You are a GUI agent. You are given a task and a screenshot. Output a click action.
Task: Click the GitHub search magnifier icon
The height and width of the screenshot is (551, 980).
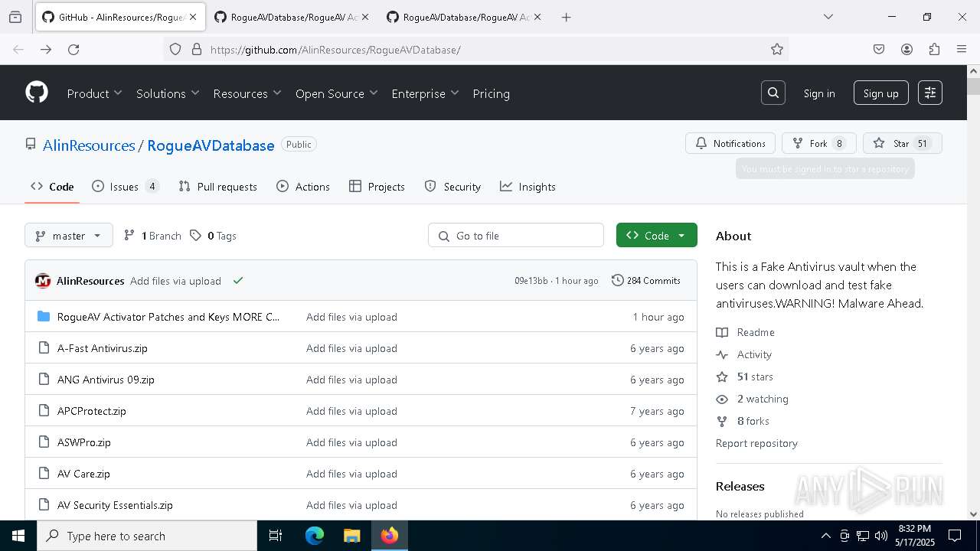[x=773, y=93]
